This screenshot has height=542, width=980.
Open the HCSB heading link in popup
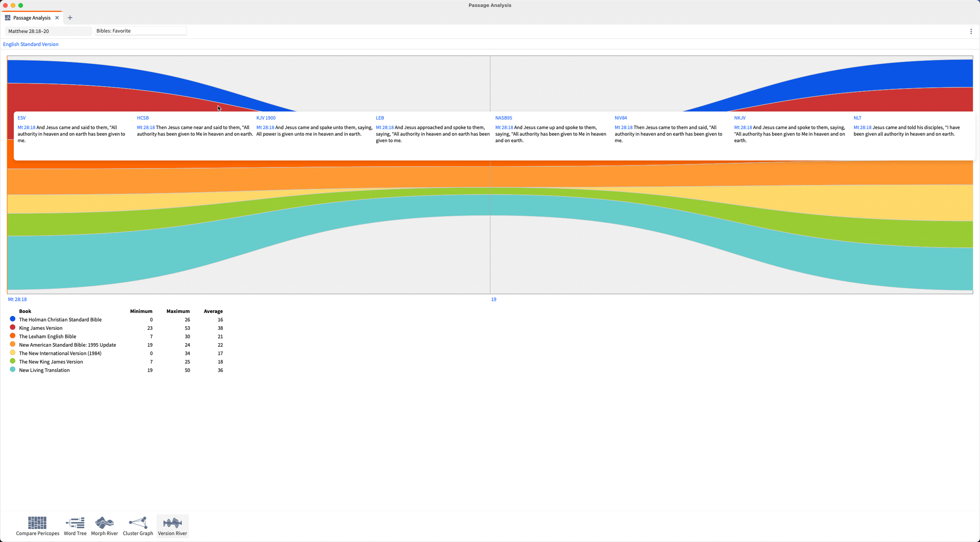(143, 118)
